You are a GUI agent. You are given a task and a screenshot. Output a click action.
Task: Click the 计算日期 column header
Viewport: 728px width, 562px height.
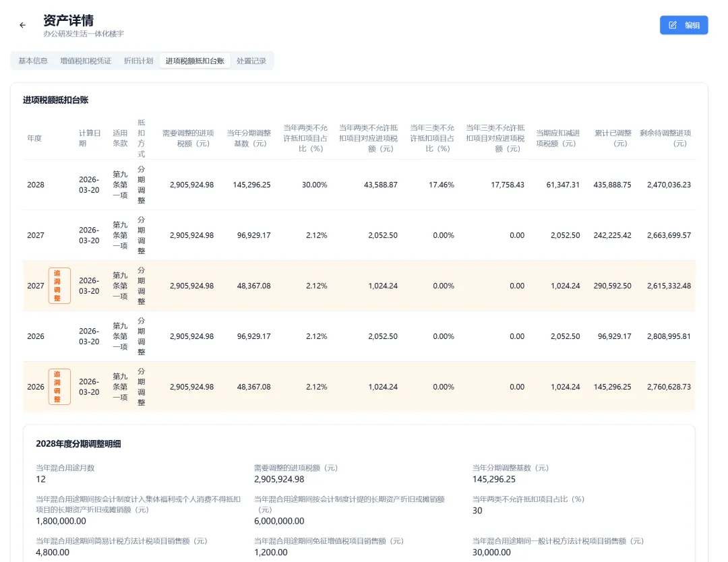click(90, 138)
